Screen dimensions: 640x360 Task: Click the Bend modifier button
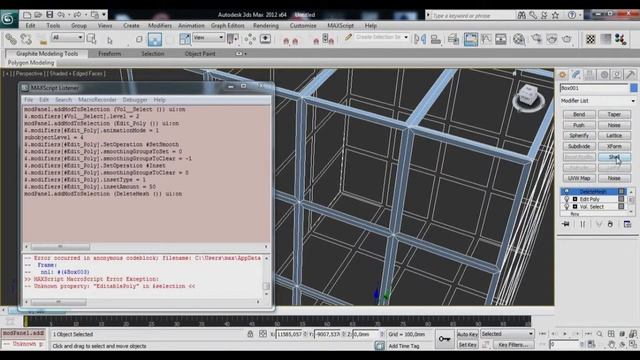coord(579,114)
